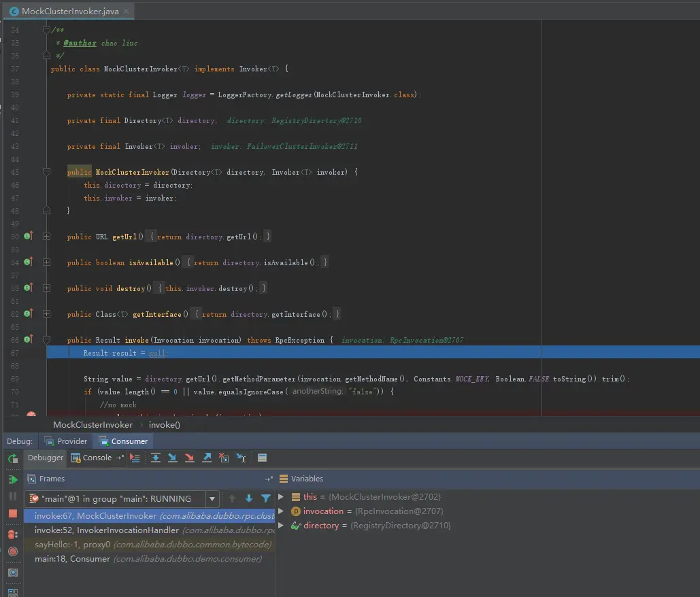700x597 pixels.
Task: Click implements gutter icon on line 62
Action: (29, 313)
